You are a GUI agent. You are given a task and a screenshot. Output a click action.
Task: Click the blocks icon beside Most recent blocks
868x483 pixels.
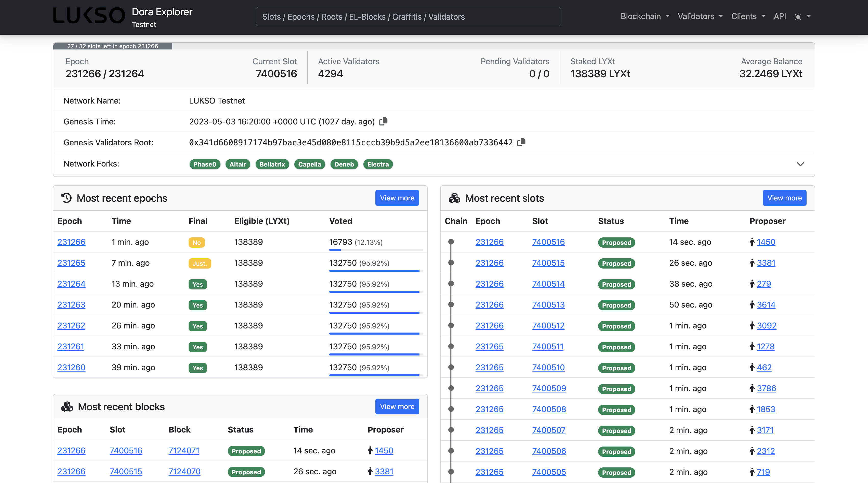point(67,406)
